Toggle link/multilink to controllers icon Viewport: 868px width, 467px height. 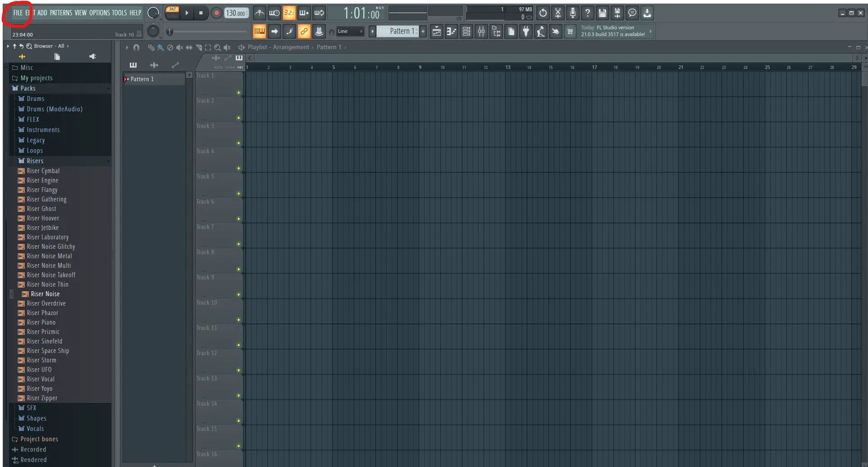coord(304,31)
